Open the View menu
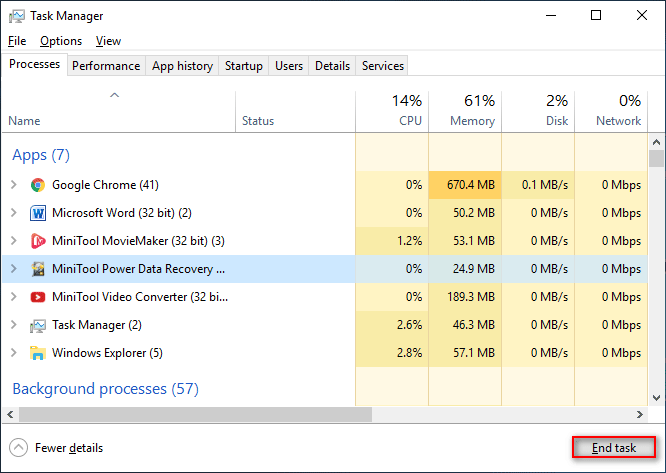Viewport: 666px width, 473px height. point(108,41)
